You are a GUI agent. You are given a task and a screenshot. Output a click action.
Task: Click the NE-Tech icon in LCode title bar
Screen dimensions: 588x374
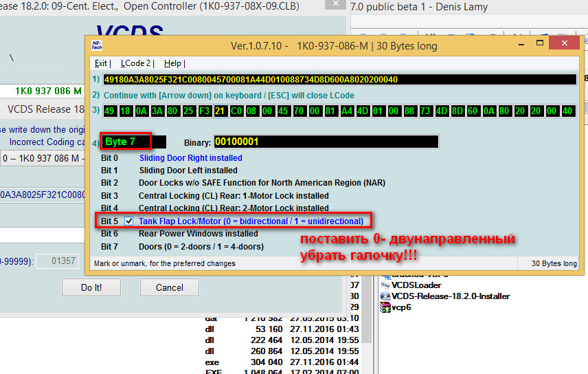click(96, 45)
